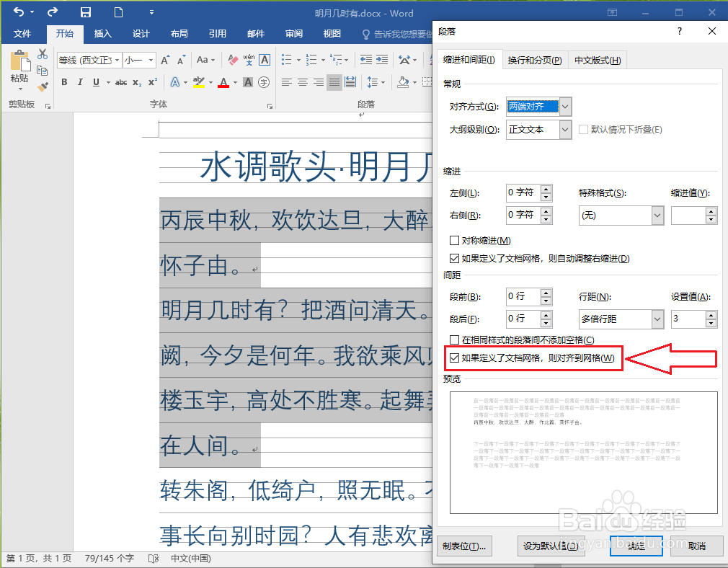
Task: Open the 制表位 dialog
Action: [x=464, y=546]
